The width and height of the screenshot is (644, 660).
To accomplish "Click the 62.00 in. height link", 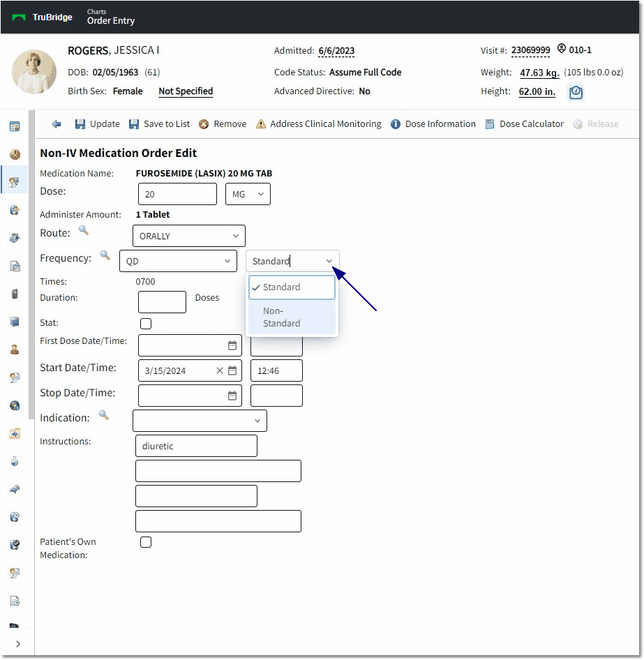I will (537, 91).
